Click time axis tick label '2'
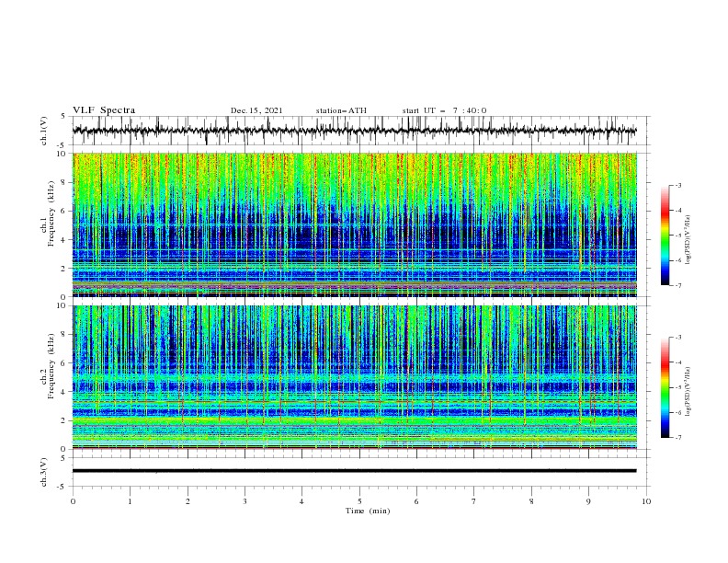 point(188,501)
